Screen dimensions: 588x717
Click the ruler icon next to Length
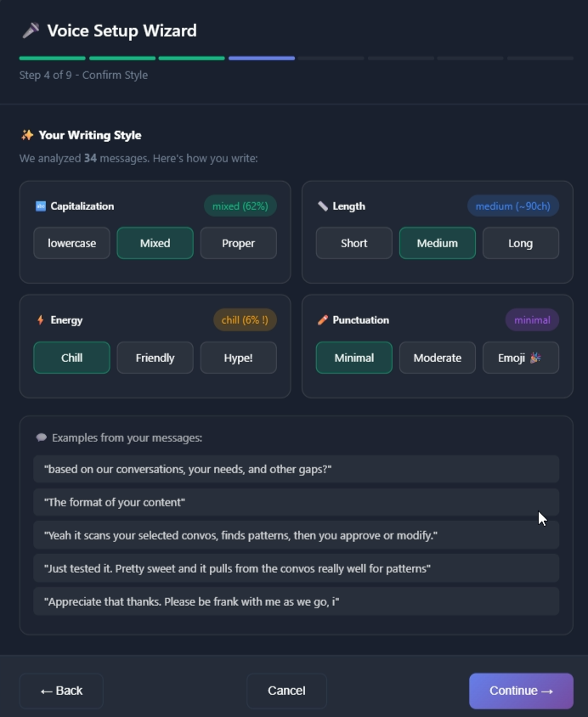(x=323, y=206)
